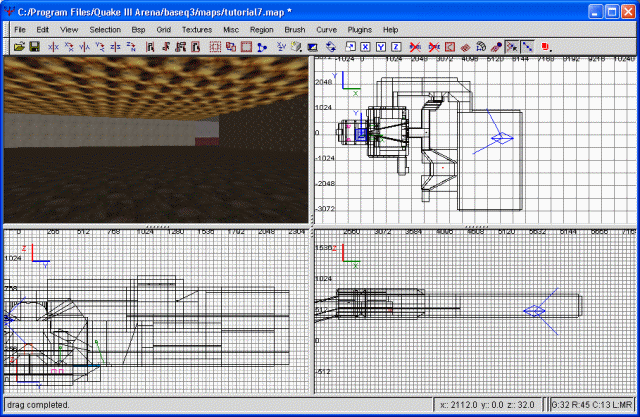Open the texture view mode icon
This screenshot has width=640, height=417.
point(297,47)
